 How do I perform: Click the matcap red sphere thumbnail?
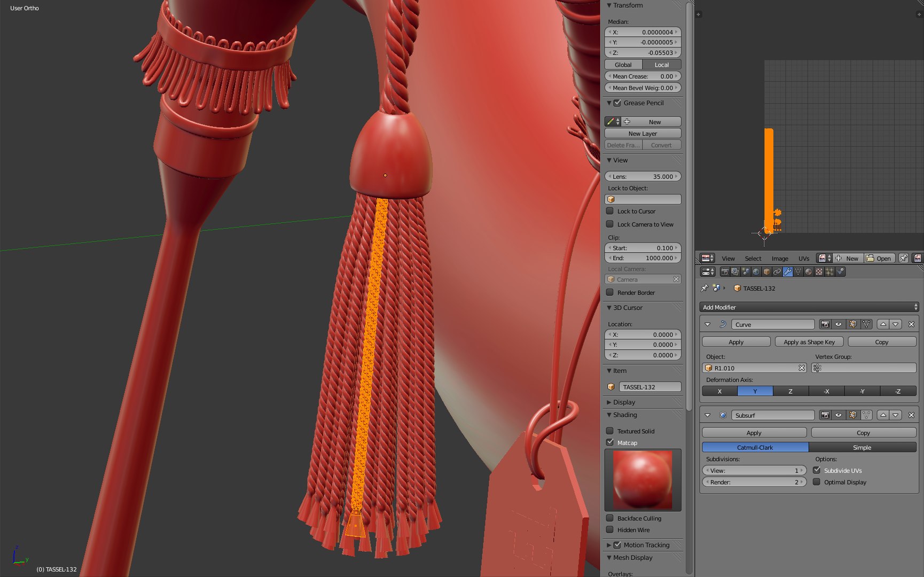pyautogui.click(x=643, y=479)
